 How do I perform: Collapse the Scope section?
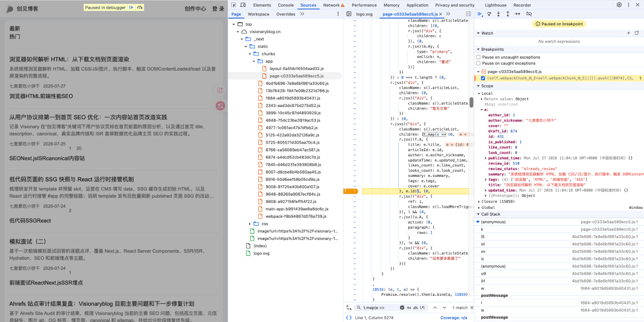[478, 86]
